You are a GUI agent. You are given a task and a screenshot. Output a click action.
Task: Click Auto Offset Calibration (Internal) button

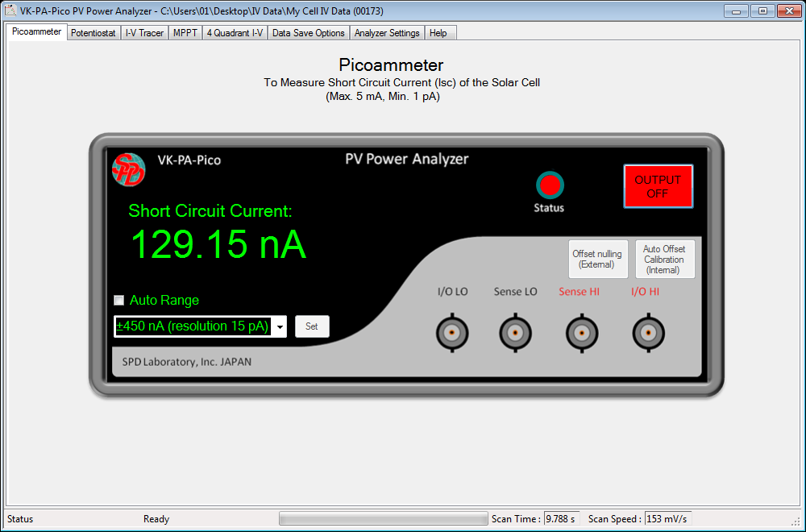click(x=665, y=259)
